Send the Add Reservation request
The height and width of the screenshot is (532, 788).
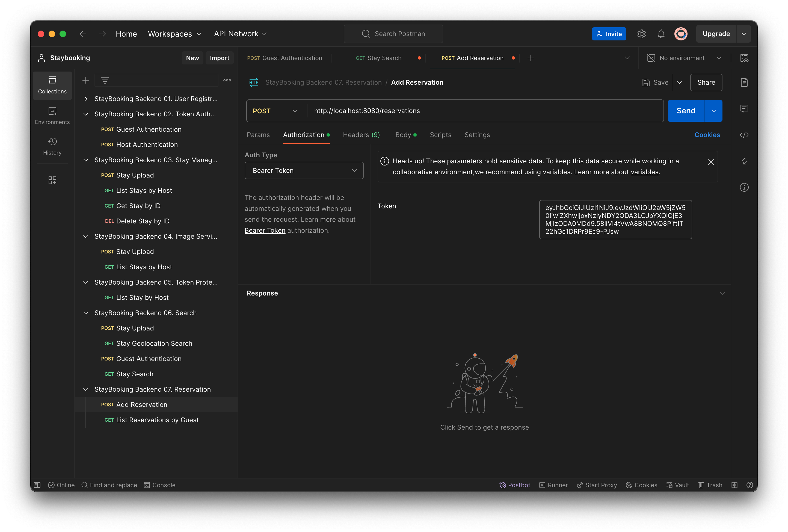[x=685, y=111]
